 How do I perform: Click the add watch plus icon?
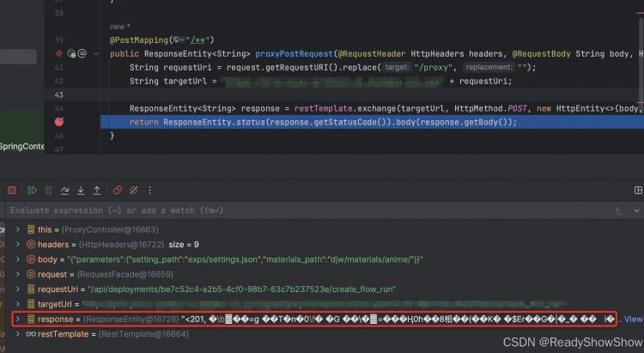coord(617,210)
